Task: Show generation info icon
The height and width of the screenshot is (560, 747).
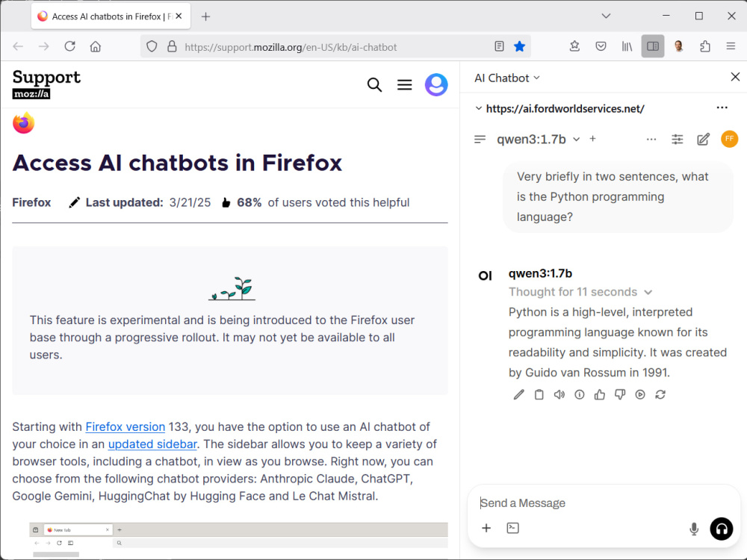Action: pyautogui.click(x=580, y=394)
